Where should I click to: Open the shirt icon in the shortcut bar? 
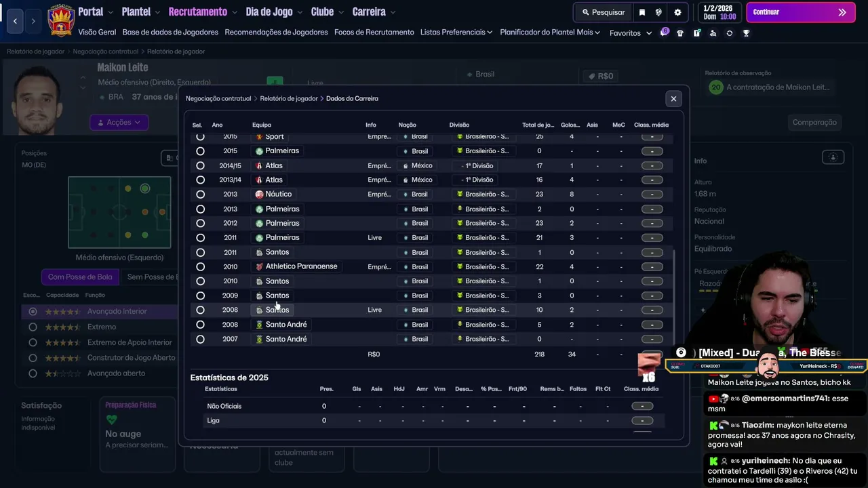(680, 33)
